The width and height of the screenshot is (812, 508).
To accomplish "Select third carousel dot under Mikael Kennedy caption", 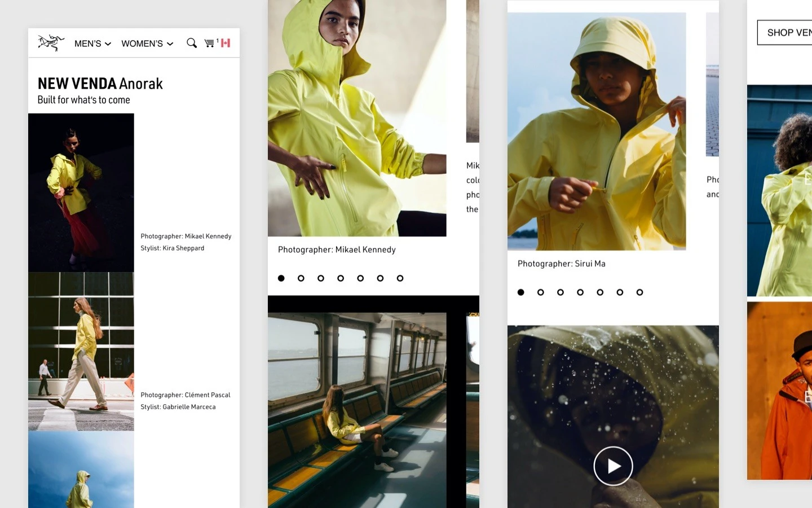I will pos(321,278).
